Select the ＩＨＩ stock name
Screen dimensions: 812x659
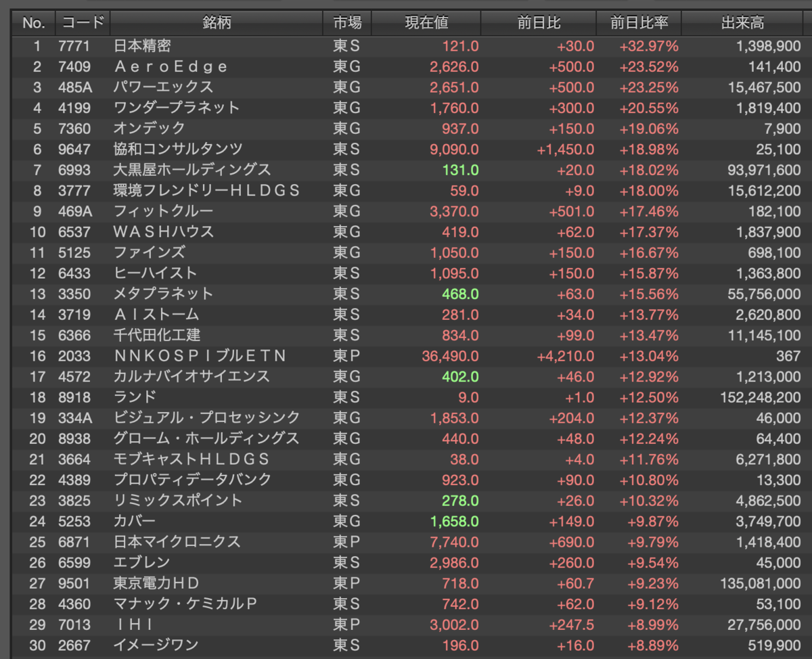point(133,624)
